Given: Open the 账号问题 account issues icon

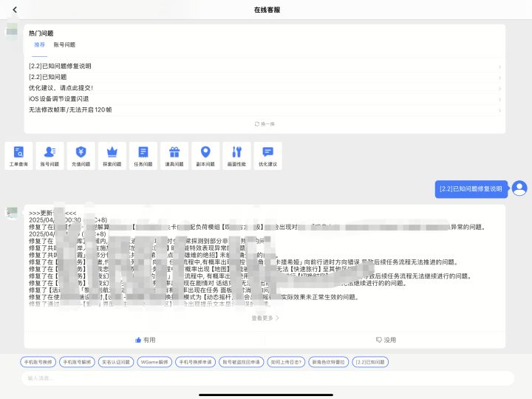Looking at the screenshot, I should (50, 156).
